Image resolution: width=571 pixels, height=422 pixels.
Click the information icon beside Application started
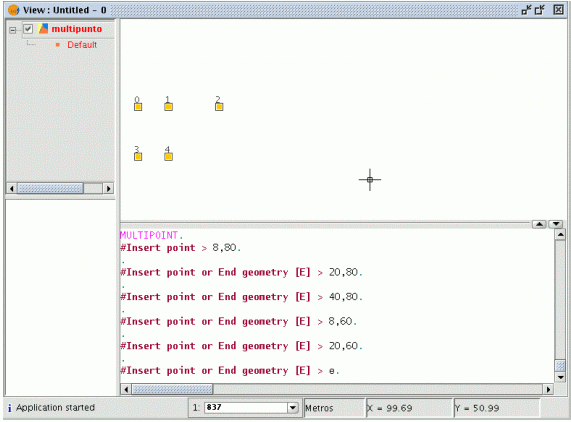click(9, 408)
